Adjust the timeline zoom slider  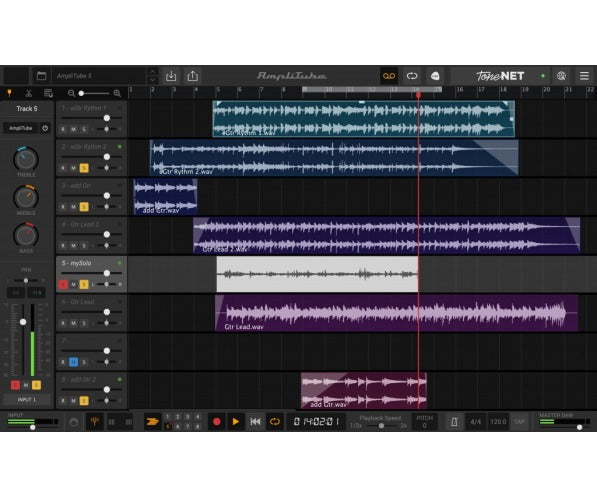tap(94, 93)
